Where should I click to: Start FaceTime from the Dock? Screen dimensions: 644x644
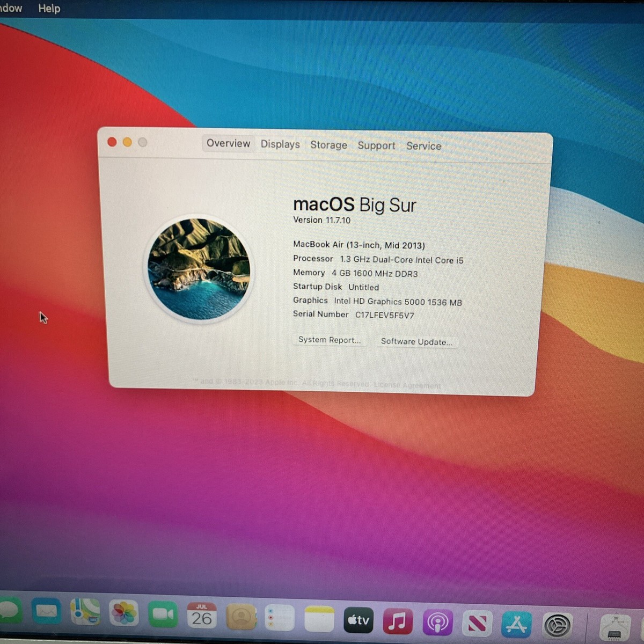pos(163,615)
